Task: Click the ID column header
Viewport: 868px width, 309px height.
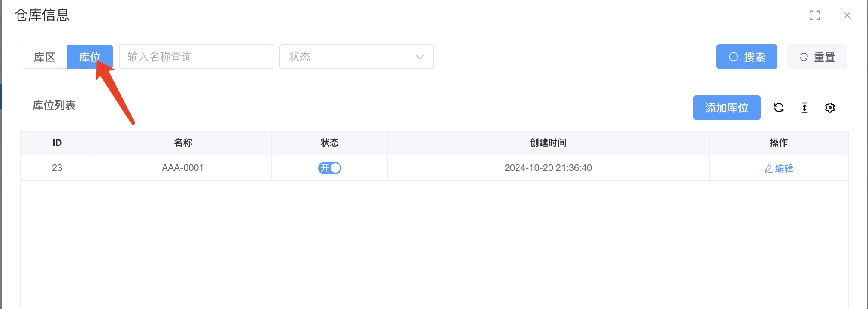Action: 57,143
